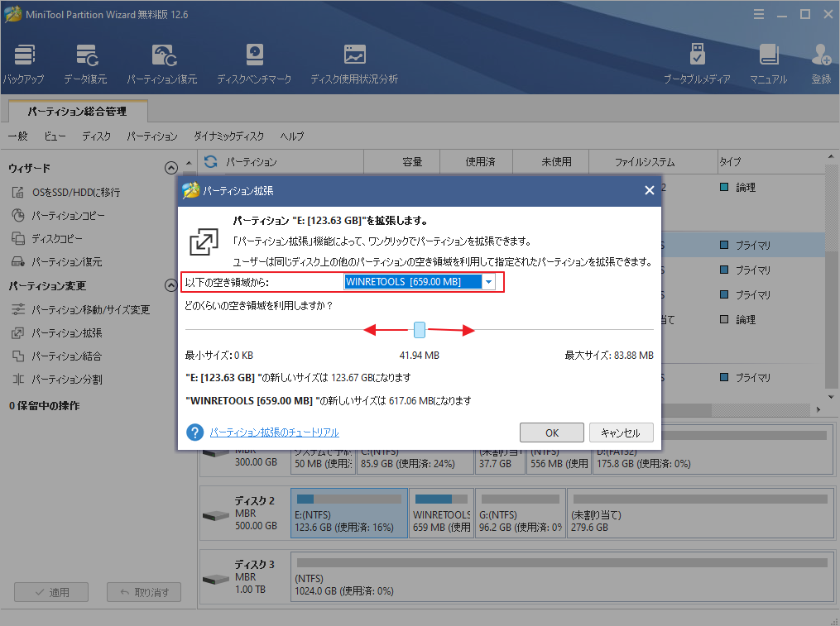Click the ディスク 3 drive icon

click(x=216, y=580)
